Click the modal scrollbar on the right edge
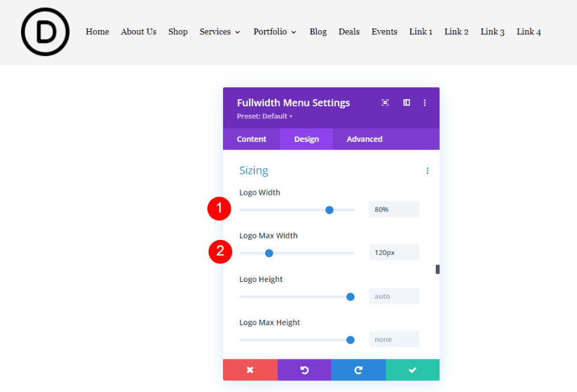 437,269
